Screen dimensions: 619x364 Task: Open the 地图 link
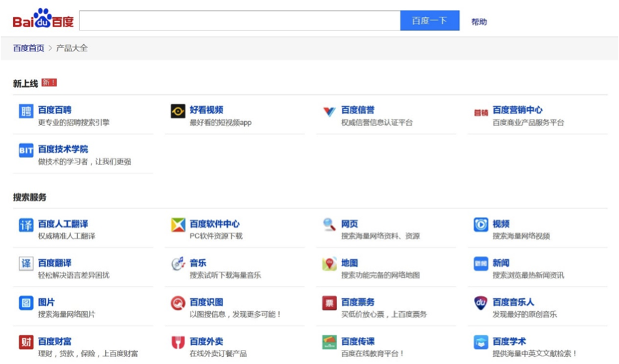[x=349, y=263]
